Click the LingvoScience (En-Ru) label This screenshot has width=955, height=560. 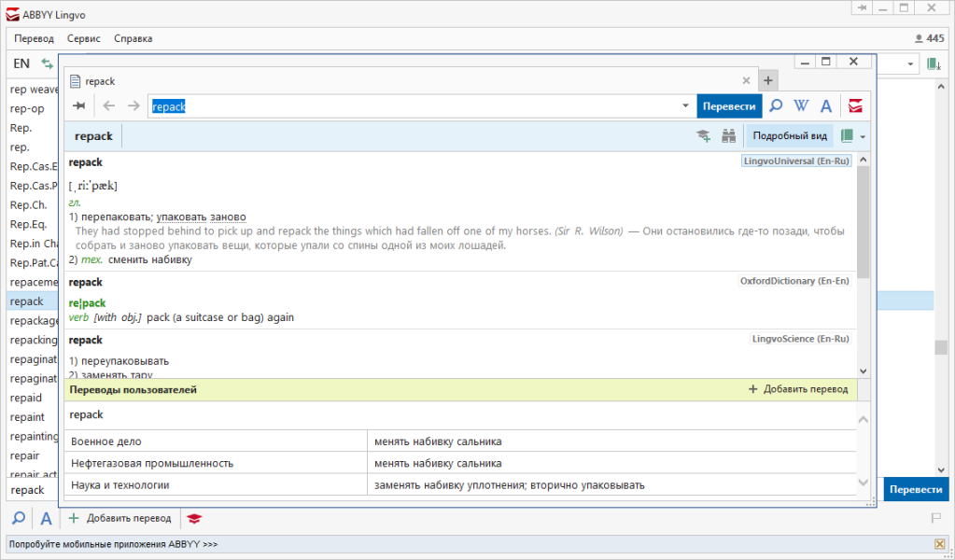coord(800,339)
